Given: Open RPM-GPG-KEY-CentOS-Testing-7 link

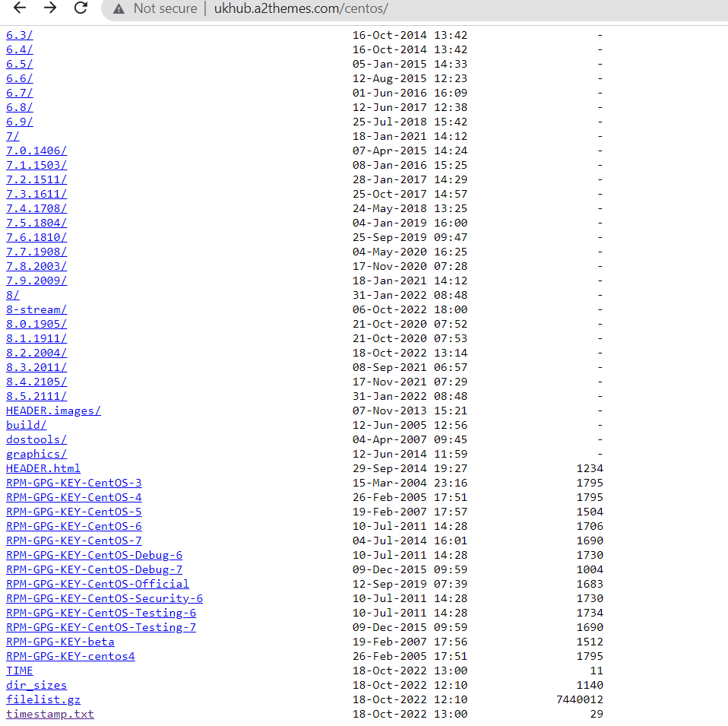Looking at the screenshot, I should (101, 627).
